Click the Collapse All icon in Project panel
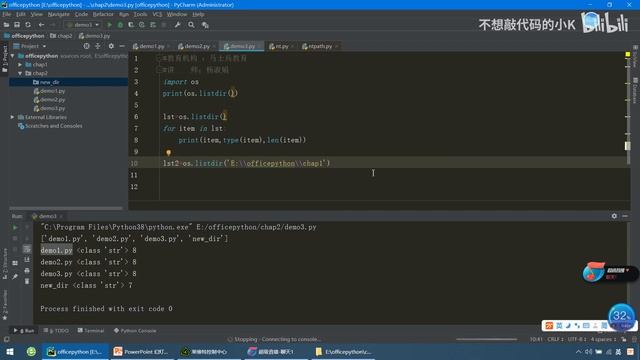 [98, 46]
